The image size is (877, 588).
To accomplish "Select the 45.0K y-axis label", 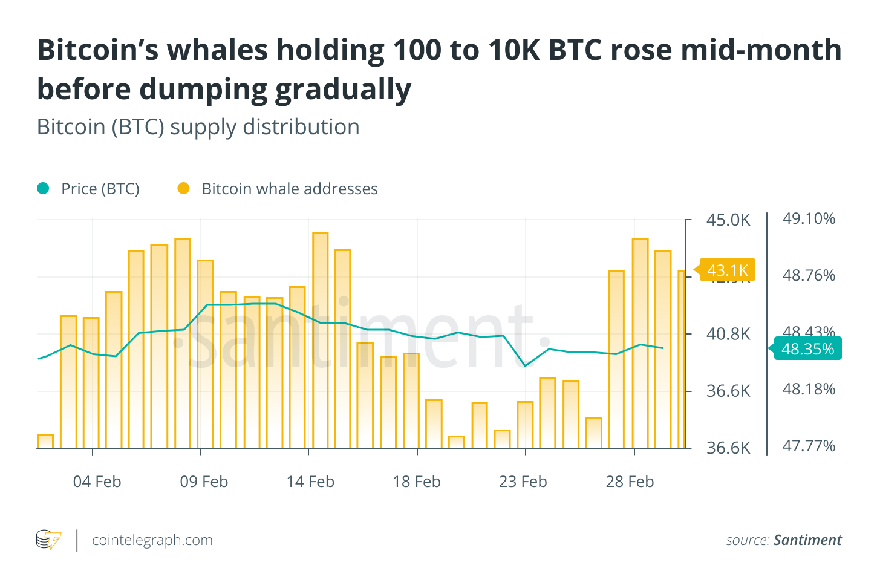I will (x=728, y=220).
